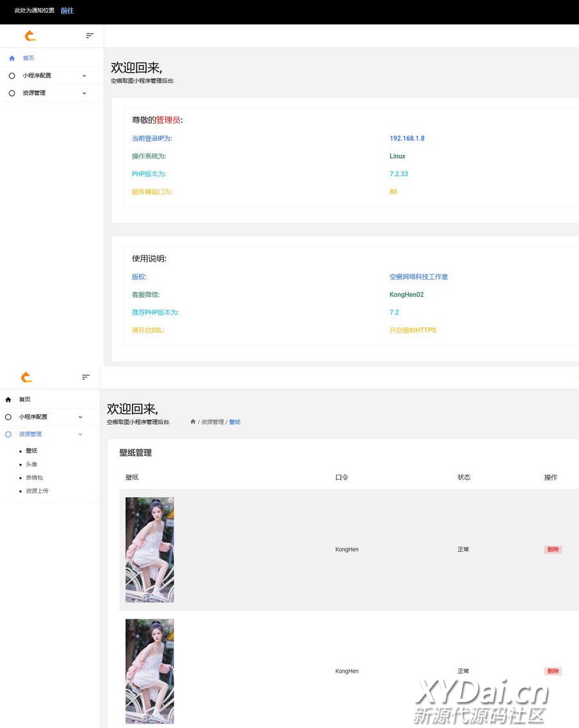Click the blue circle icon beside 资源管理
This screenshot has height=728, width=579.
point(8,434)
